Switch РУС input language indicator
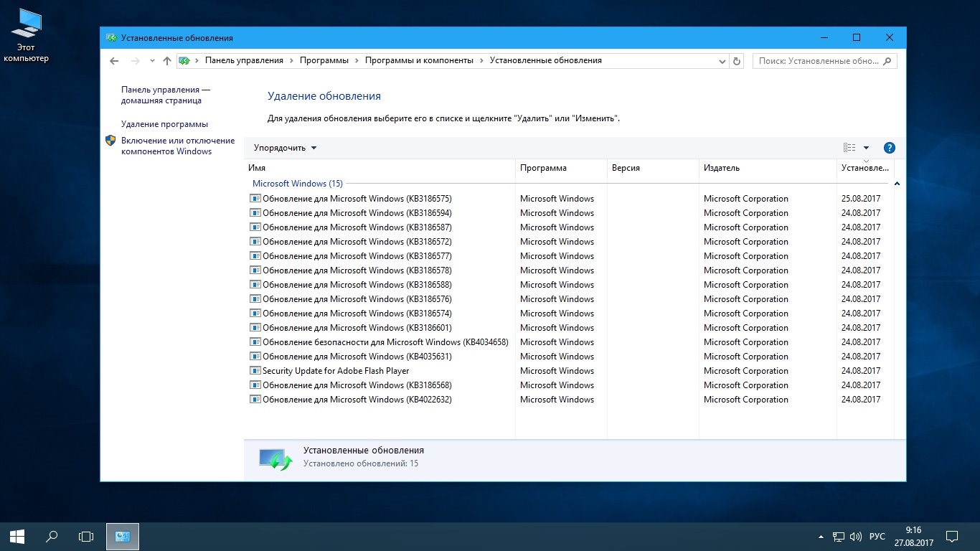The width and height of the screenshot is (980, 551). (877, 537)
